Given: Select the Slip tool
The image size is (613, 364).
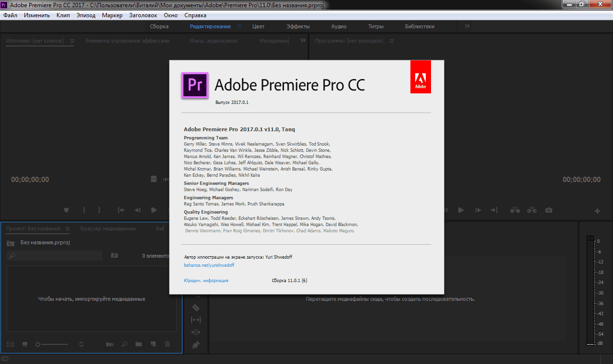Looking at the screenshot, I should pos(195,320).
